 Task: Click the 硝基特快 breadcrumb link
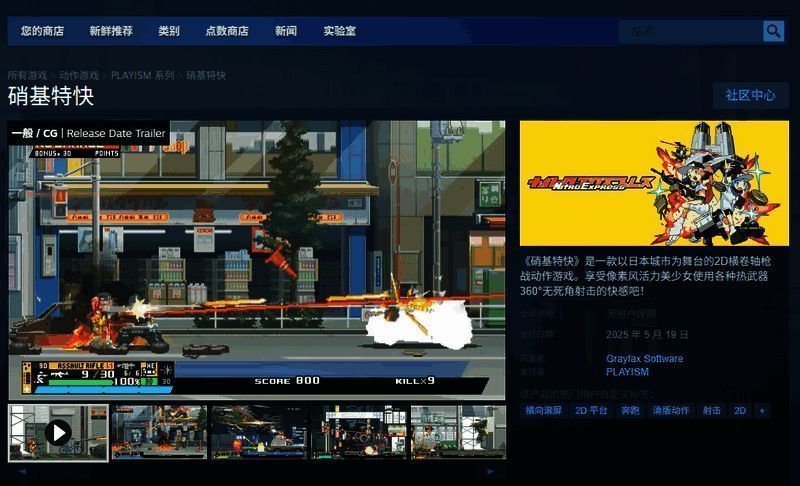pos(206,75)
